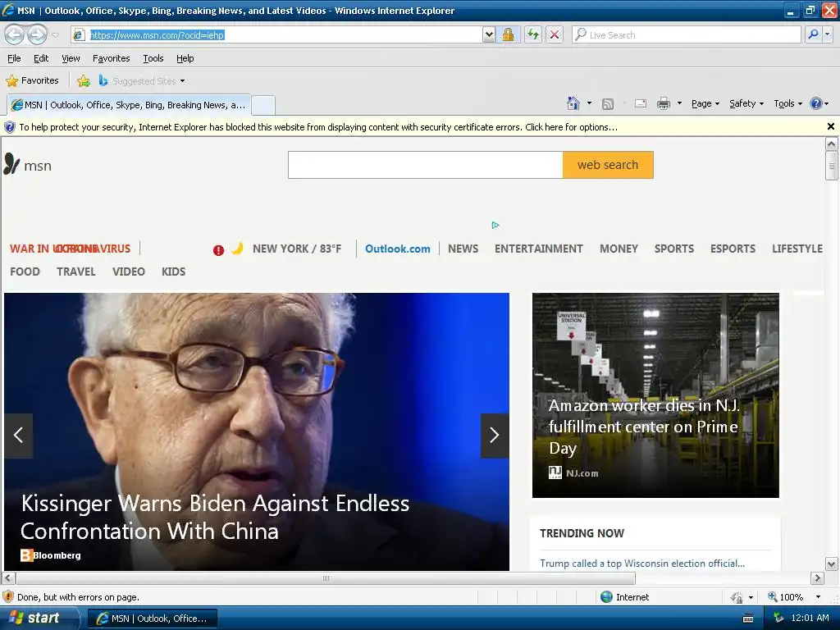
Task: Click the Live Search input box
Action: (x=687, y=34)
